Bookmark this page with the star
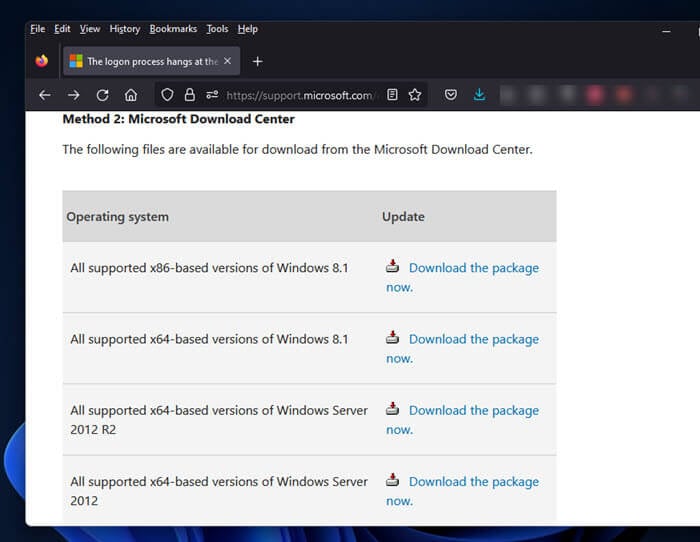The width and height of the screenshot is (700, 542). [x=415, y=95]
